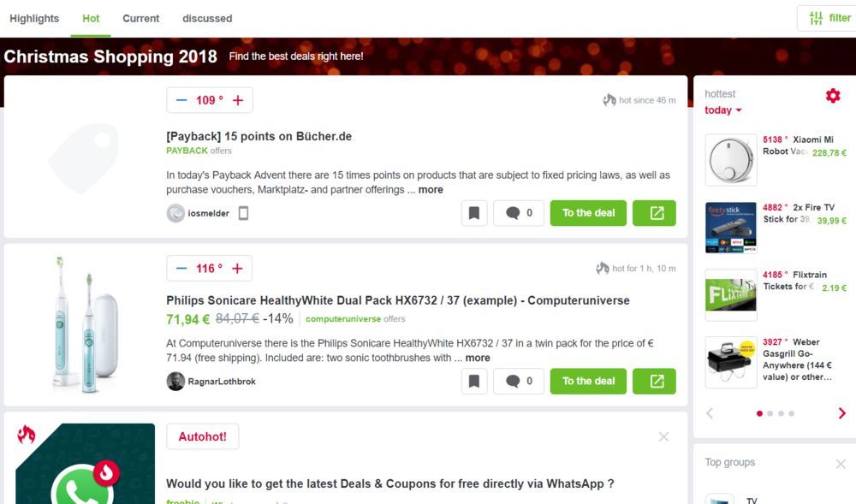The image size is (856, 504).
Task: Click the mobile device icon beside iosmelder
Action: pos(243,213)
